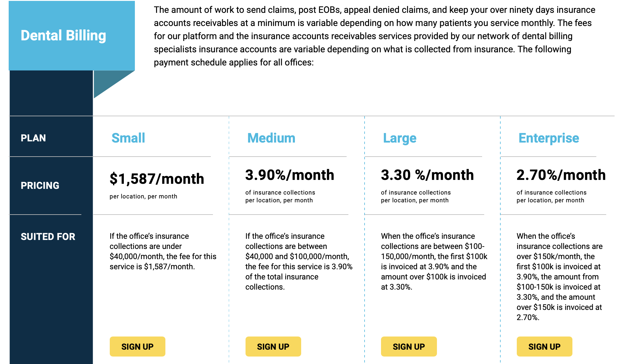Click the 3.90%/month price
640x364 pixels.
point(289,175)
